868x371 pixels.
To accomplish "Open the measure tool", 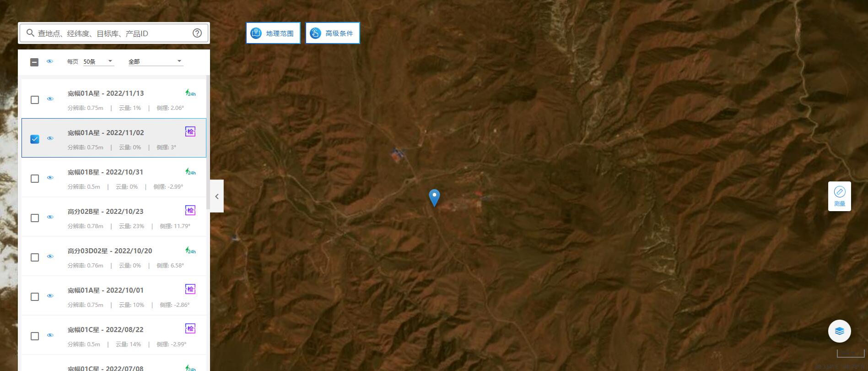I will click(840, 196).
